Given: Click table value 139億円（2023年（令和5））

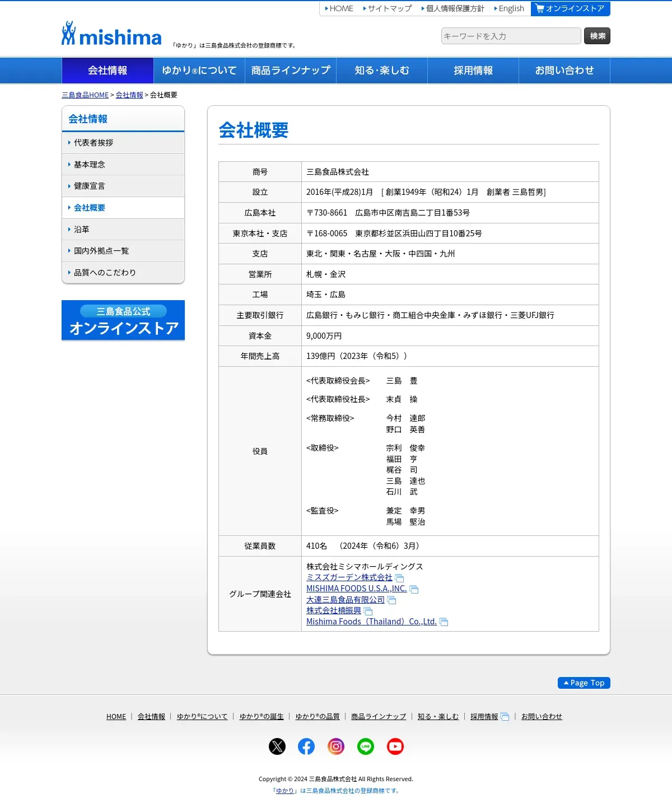Looking at the screenshot, I should pyautogui.click(x=357, y=356).
